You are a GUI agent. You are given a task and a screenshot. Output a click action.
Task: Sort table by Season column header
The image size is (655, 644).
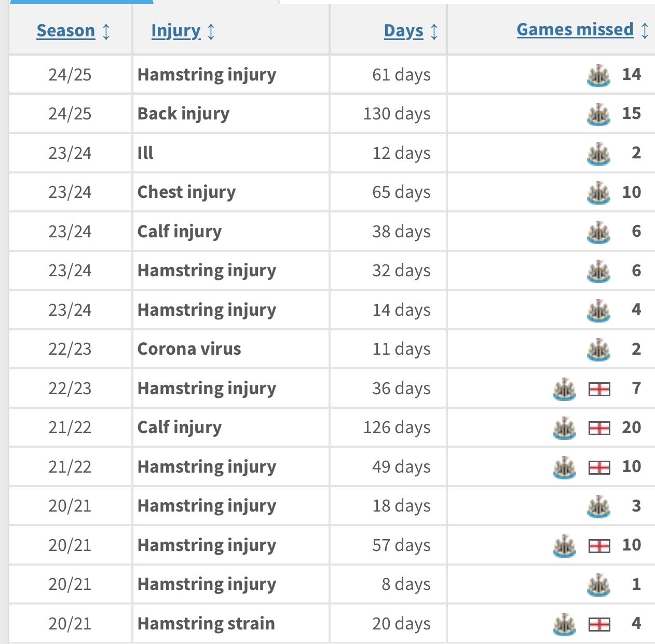click(66, 31)
